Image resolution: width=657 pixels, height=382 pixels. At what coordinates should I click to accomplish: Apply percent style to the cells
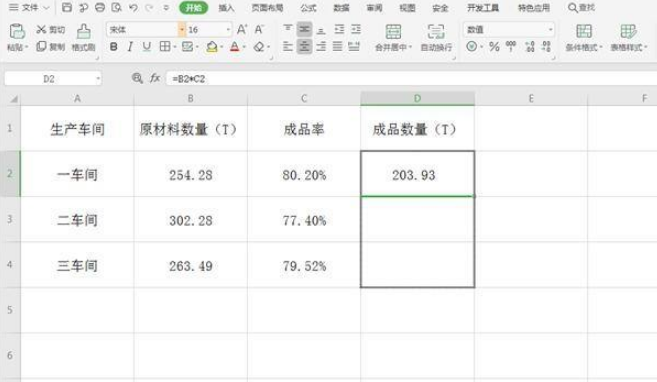pyautogui.click(x=494, y=46)
